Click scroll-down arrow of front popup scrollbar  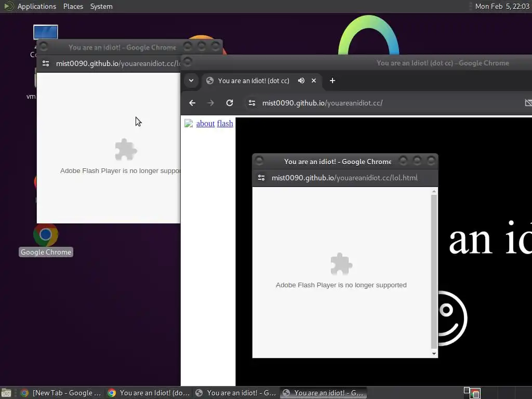[434, 353]
